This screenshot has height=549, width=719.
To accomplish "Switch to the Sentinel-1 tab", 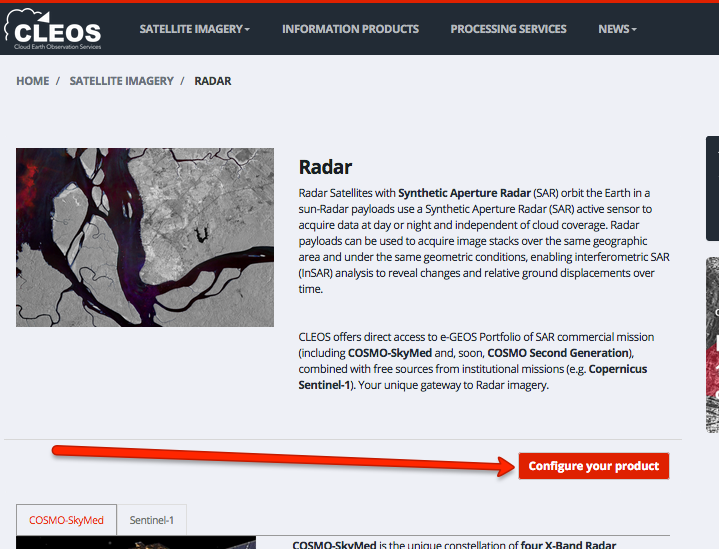I will tap(151, 520).
